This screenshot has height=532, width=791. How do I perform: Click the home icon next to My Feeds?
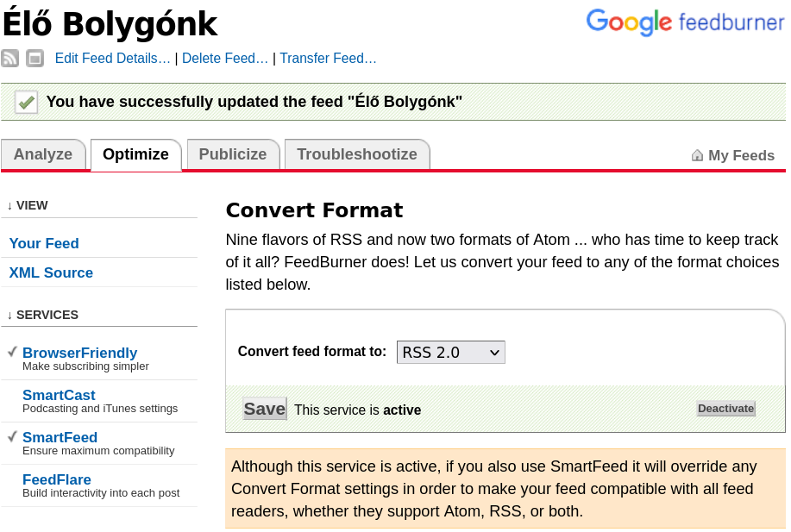697,155
